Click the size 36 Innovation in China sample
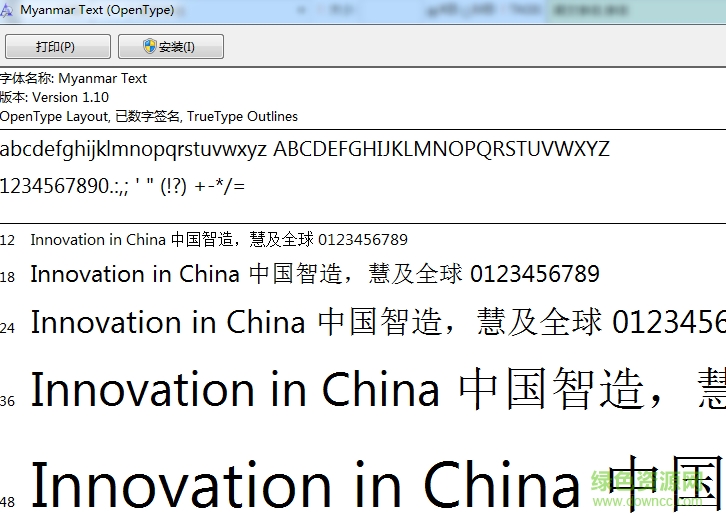Viewport: 726px width, 520px height. [x=378, y=389]
